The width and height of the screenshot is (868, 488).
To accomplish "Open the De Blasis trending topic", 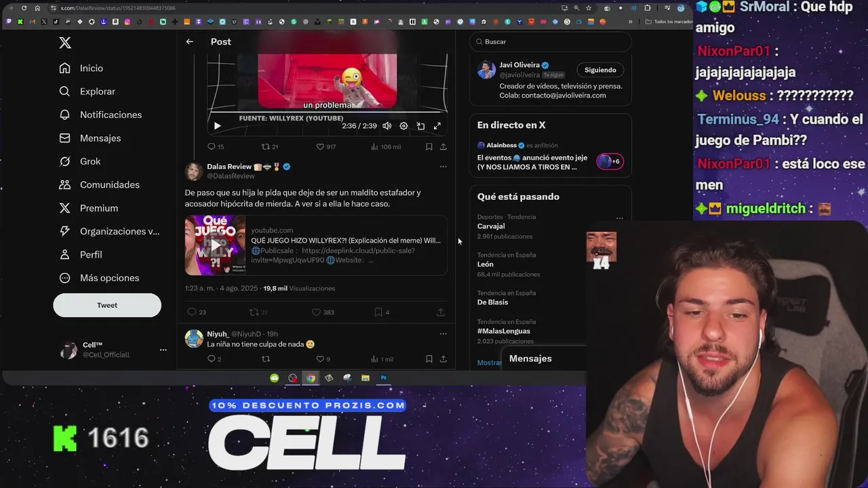I will point(492,302).
